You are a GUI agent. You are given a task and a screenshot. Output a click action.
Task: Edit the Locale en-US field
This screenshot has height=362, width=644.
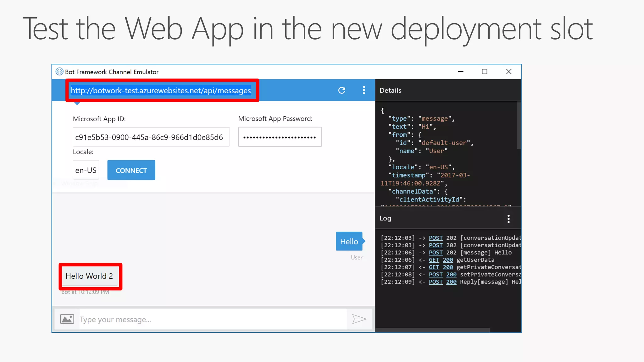[x=86, y=170]
